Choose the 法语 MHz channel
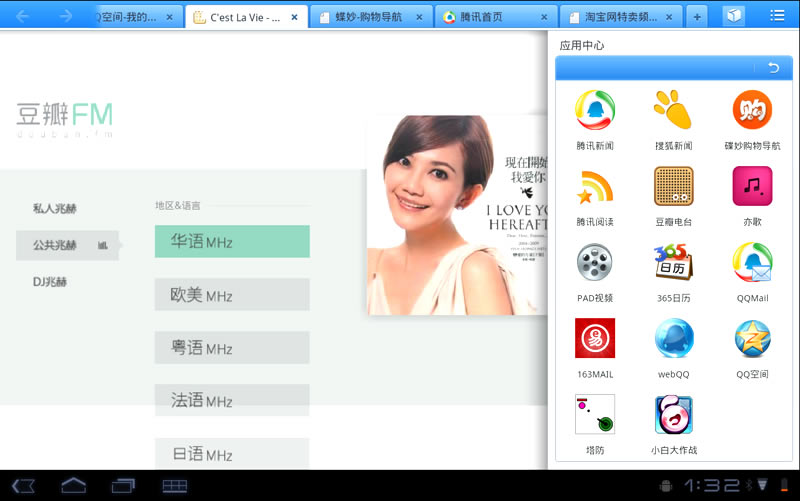This screenshot has height=501, width=800. (232, 400)
